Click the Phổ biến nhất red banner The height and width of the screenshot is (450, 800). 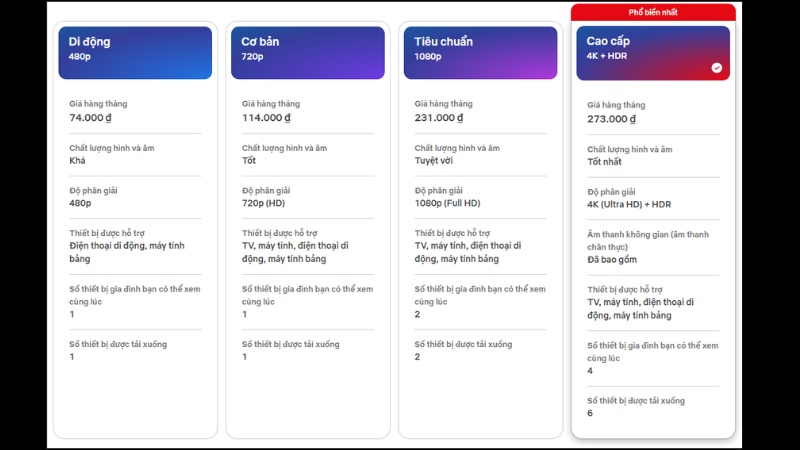(653, 12)
